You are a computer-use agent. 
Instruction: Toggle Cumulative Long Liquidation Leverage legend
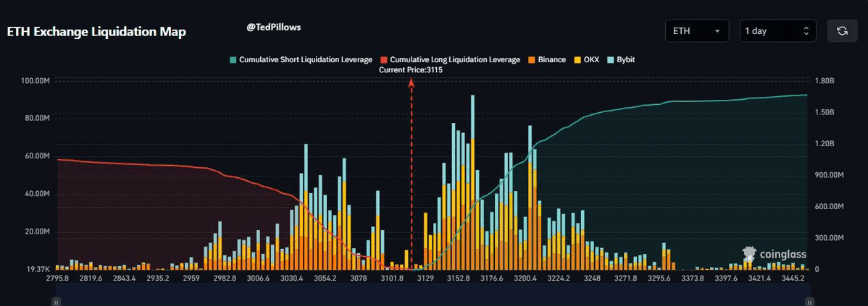point(450,59)
